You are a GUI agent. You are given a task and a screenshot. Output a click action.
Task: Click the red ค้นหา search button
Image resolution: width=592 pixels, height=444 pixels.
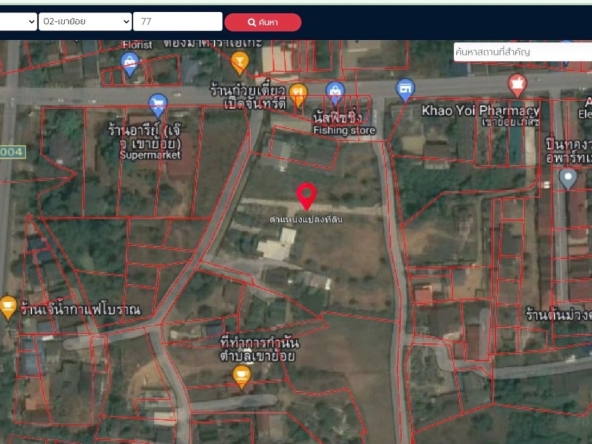tap(263, 22)
